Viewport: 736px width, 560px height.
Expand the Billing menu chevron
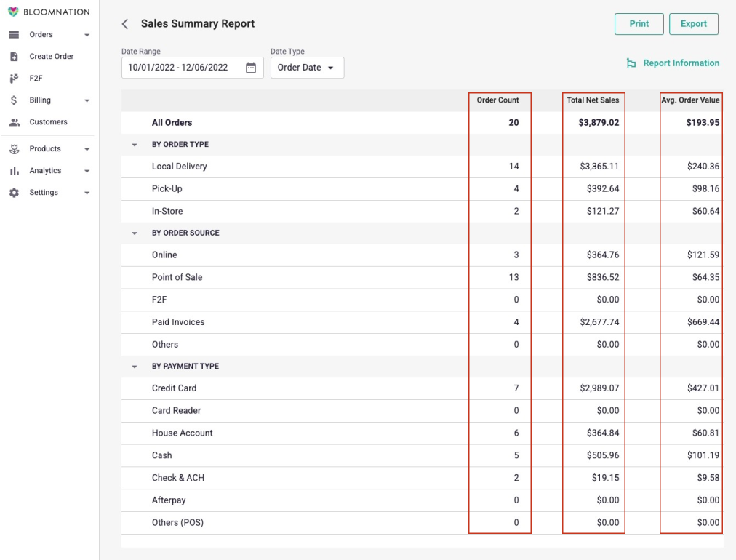[x=87, y=100]
